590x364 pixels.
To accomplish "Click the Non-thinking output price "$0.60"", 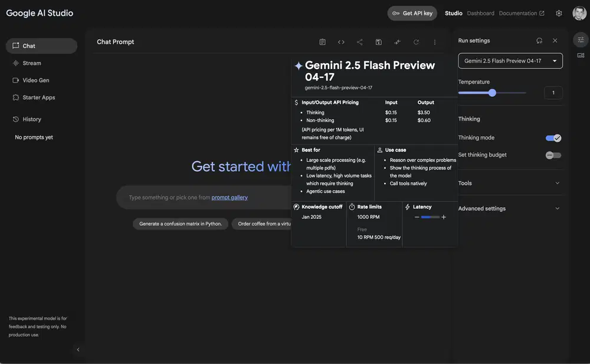I will point(424,120).
